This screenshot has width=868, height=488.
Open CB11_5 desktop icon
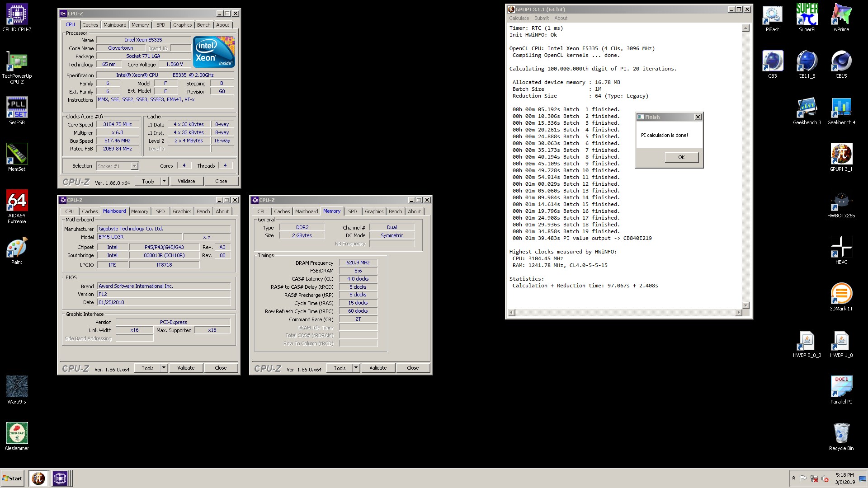807,64
